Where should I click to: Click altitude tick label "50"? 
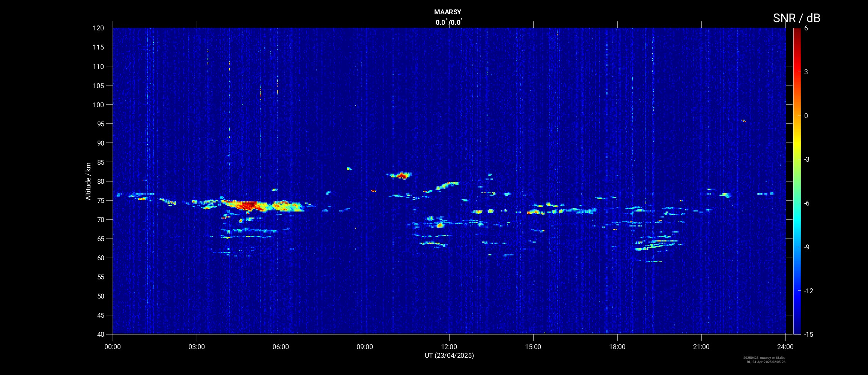coord(100,296)
